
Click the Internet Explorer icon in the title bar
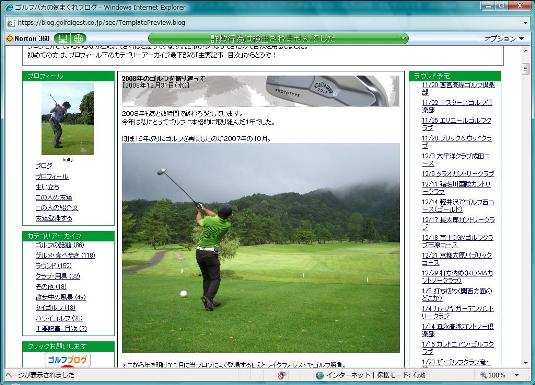[9, 7]
